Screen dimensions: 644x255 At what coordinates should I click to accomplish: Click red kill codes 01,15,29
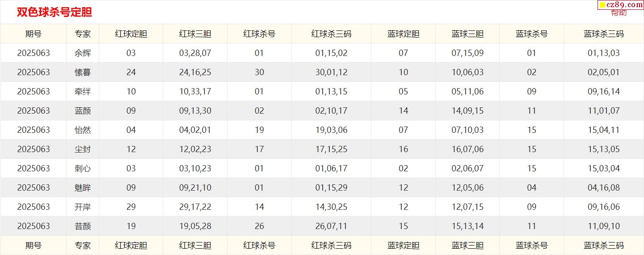tap(331, 187)
